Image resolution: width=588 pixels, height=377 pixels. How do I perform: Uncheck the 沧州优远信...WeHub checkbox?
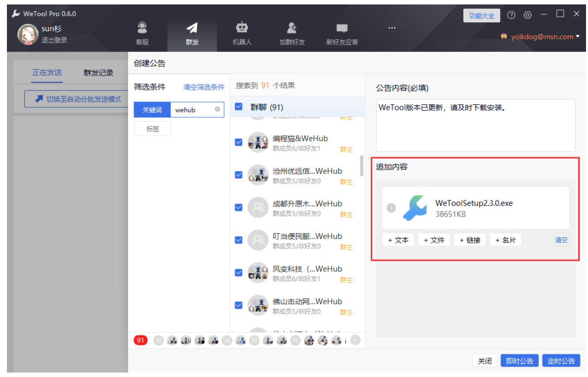point(239,175)
